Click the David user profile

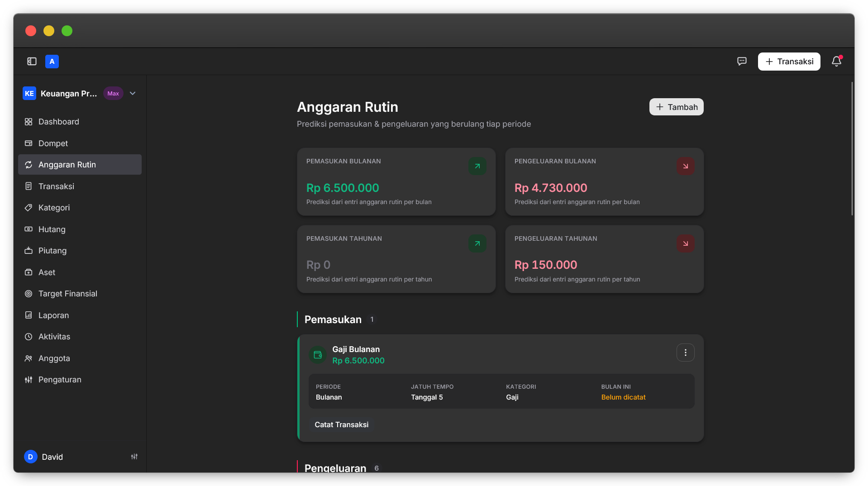43,457
